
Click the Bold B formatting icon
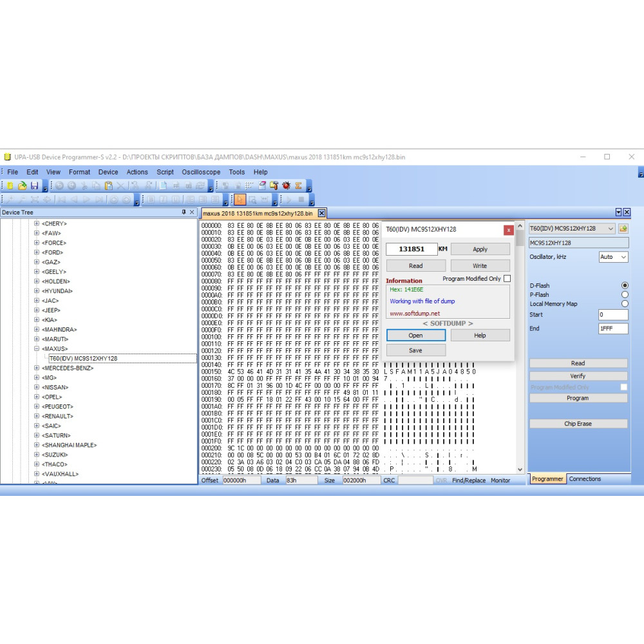(151, 200)
